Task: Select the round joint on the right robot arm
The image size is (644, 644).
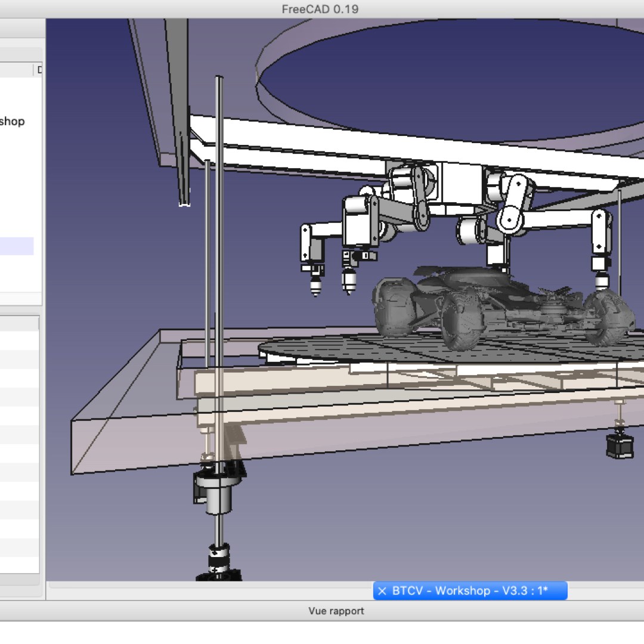Action: pyautogui.click(x=511, y=220)
